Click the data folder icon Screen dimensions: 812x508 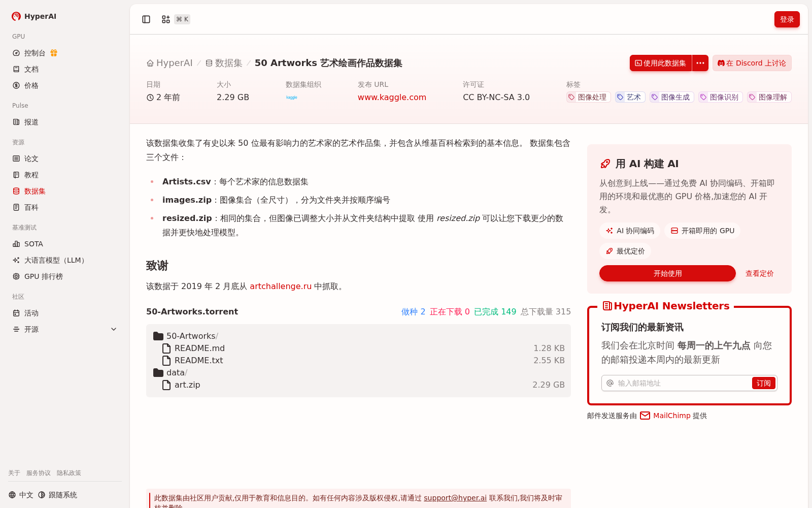coord(158,373)
